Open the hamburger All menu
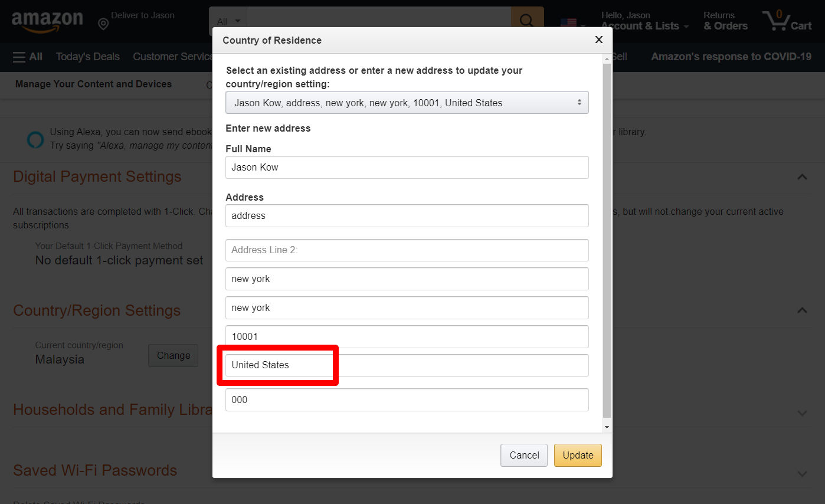 (x=28, y=57)
